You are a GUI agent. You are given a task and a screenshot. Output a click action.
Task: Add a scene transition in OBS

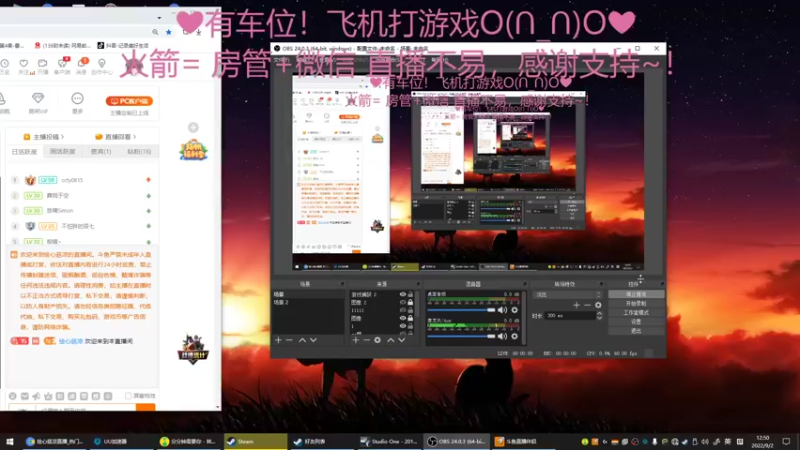[577, 305]
